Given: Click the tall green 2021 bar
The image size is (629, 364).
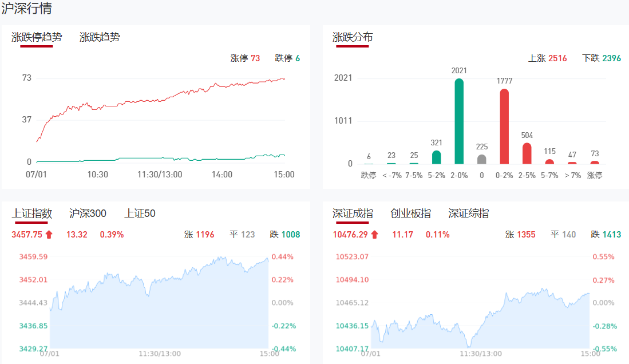Looking at the screenshot, I should coord(459,121).
